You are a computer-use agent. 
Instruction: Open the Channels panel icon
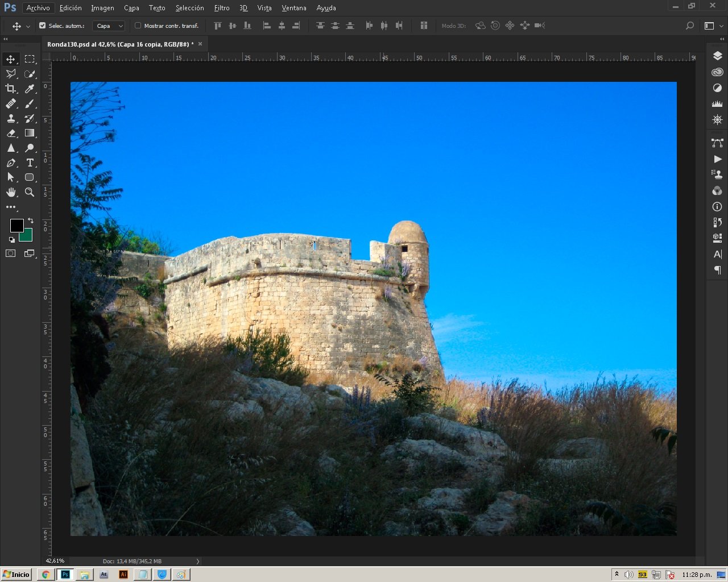click(x=717, y=190)
